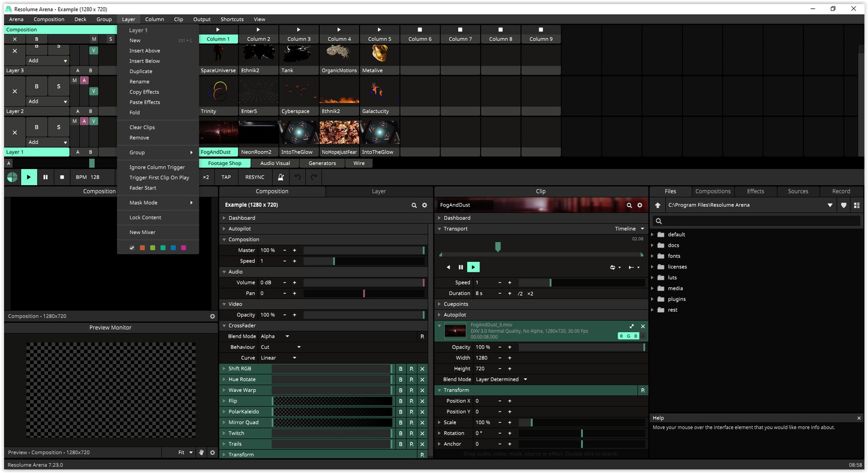Image resolution: width=868 pixels, height=473 pixels.
Task: Open Composition panel settings gear
Action: tap(424, 205)
